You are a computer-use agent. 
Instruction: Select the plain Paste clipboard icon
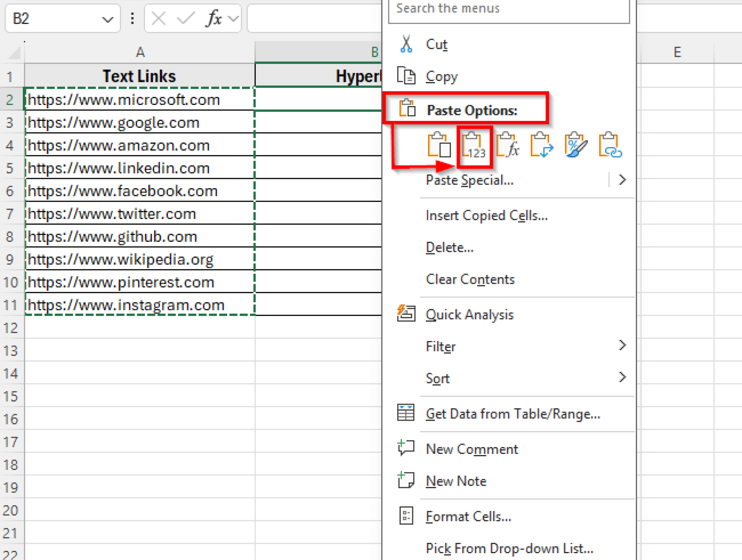pyautogui.click(x=439, y=146)
